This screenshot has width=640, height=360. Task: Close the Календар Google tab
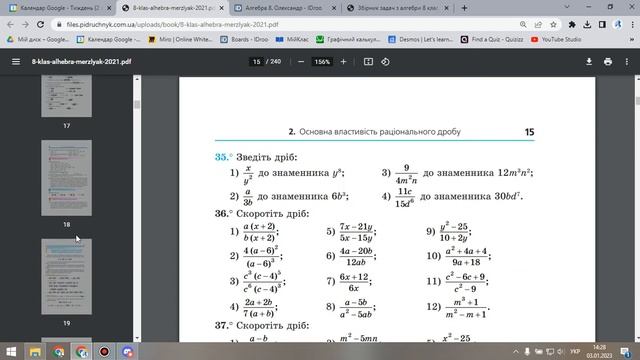coord(109,8)
